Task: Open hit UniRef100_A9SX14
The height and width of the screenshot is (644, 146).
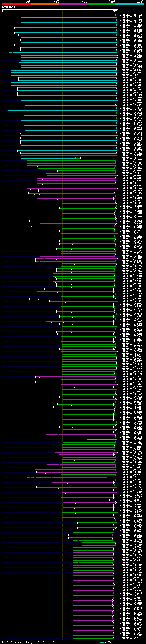Action: tap(131, 135)
